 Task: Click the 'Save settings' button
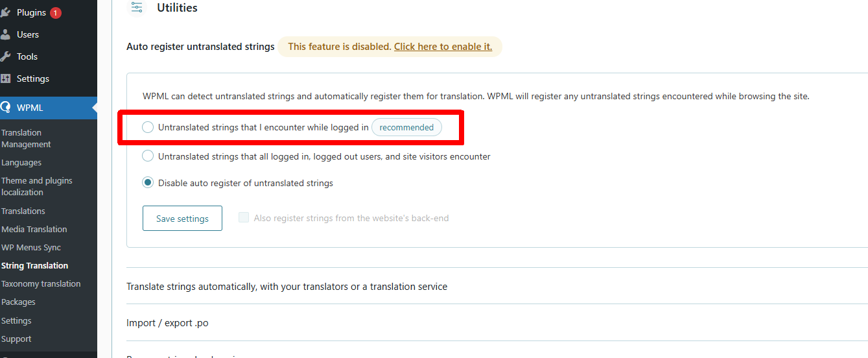(x=182, y=219)
